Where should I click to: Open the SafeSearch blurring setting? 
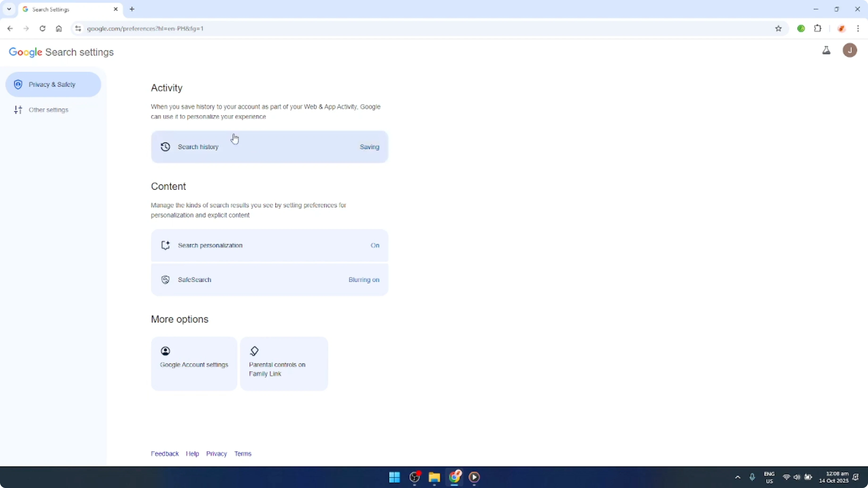click(x=269, y=280)
